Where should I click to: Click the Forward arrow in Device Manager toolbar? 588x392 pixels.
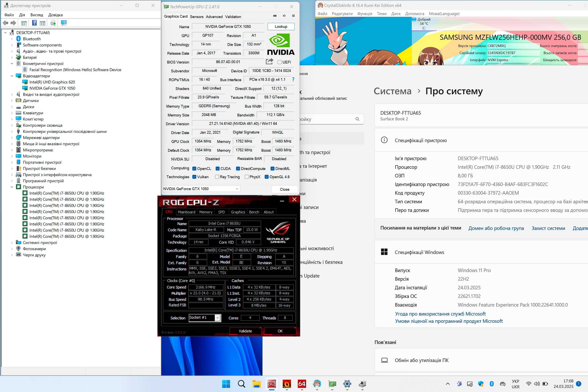point(13,23)
